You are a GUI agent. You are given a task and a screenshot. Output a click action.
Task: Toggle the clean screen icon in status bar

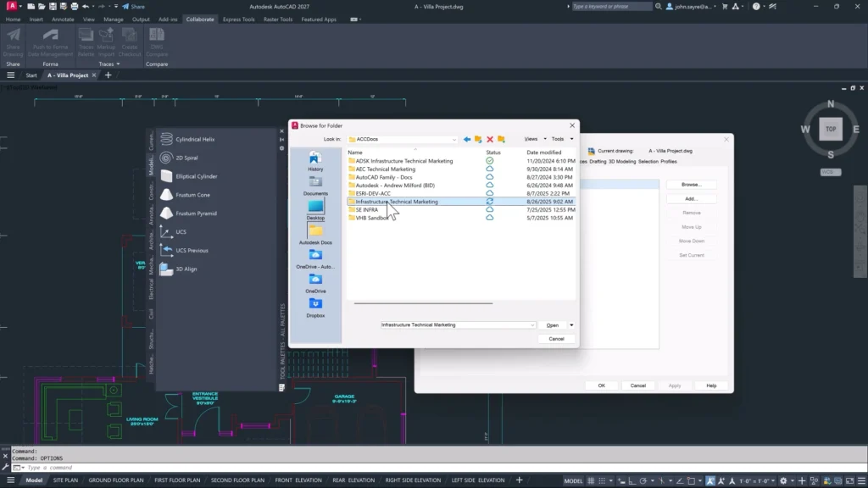click(849, 481)
